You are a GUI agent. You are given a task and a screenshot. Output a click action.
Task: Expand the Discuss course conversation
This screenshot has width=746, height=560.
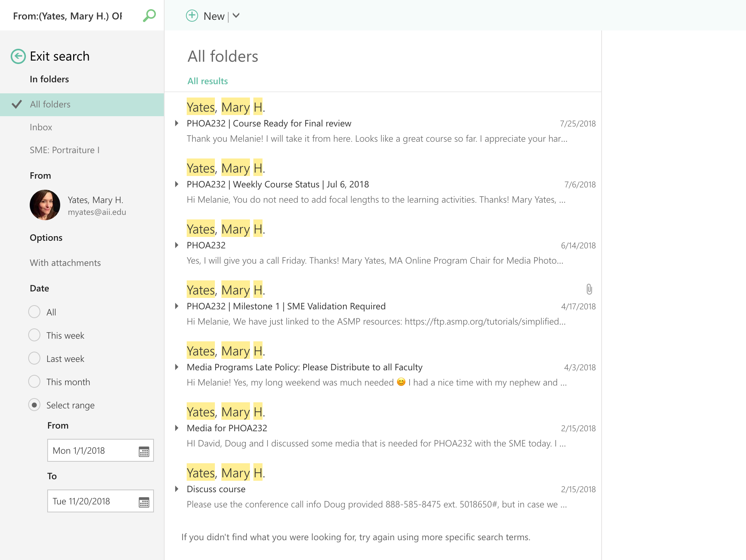(177, 489)
